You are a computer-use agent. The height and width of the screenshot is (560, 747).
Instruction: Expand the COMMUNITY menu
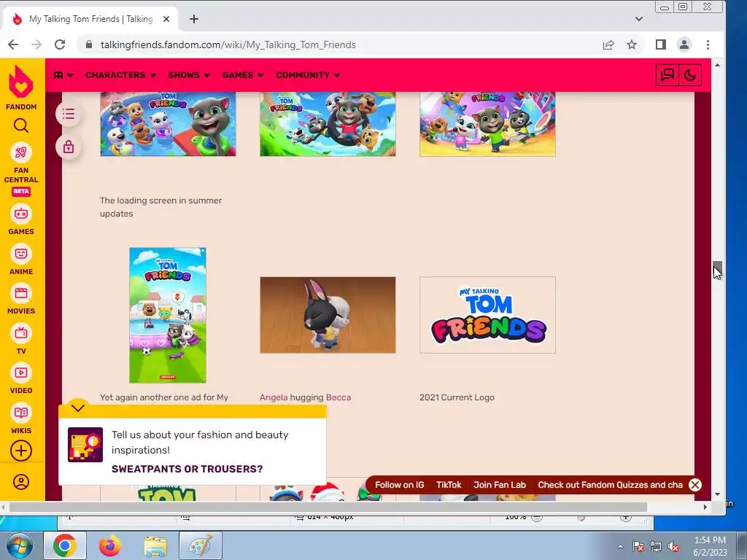308,75
